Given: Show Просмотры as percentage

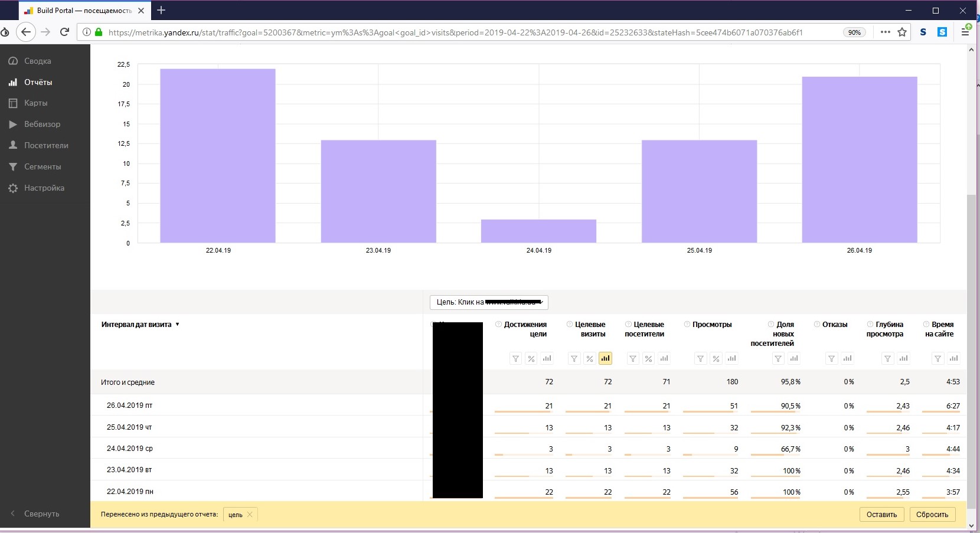Looking at the screenshot, I should coord(716,358).
